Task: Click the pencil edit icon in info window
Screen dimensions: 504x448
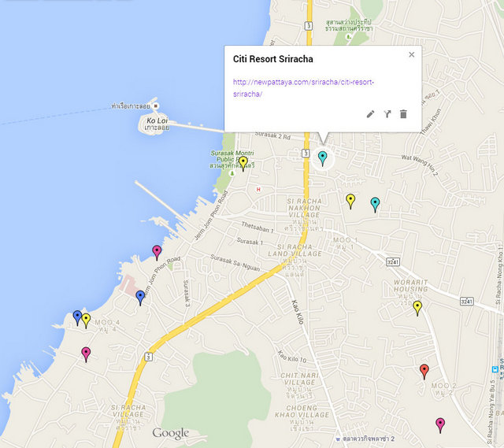Action: pyautogui.click(x=370, y=114)
